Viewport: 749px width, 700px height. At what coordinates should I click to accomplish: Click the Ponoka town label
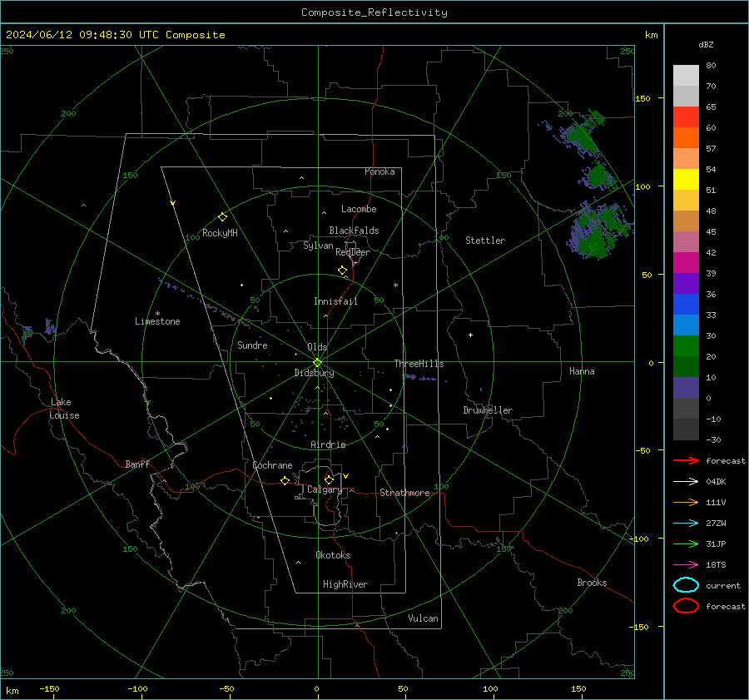(379, 171)
